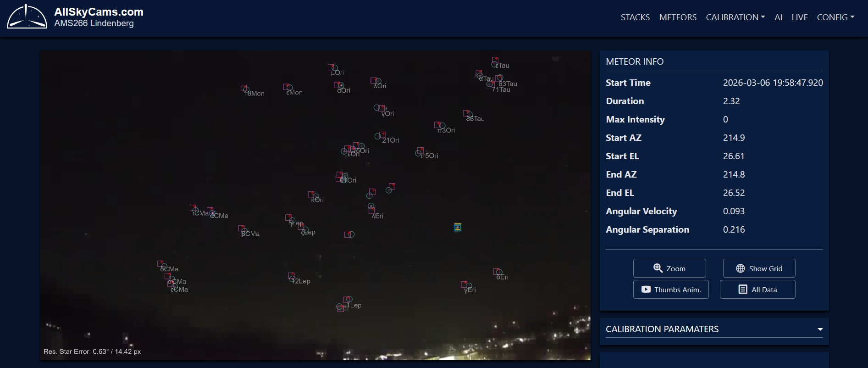Go to the STACKS page
The image size is (868, 368).
coord(635,17)
